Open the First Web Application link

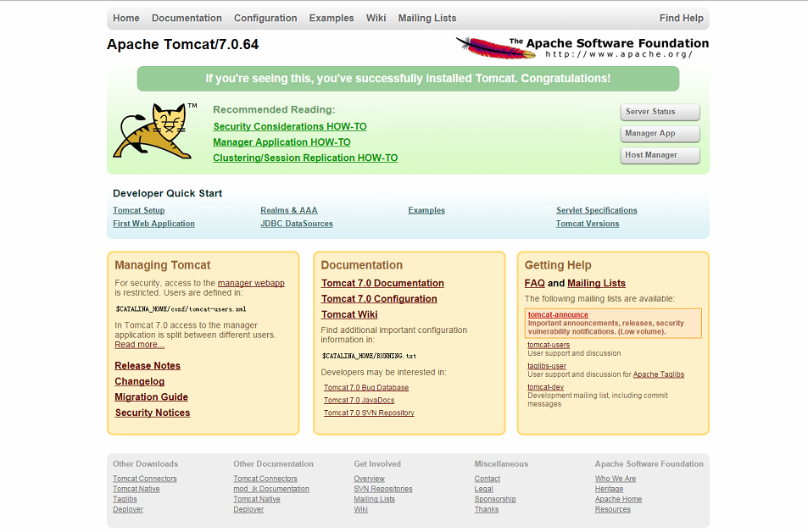(x=153, y=224)
